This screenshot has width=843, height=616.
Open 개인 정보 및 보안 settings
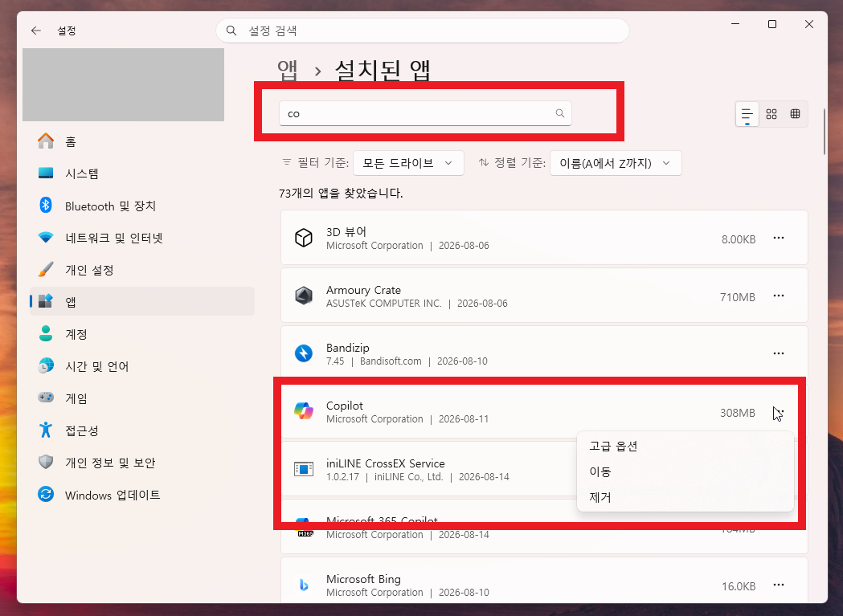tap(142, 463)
